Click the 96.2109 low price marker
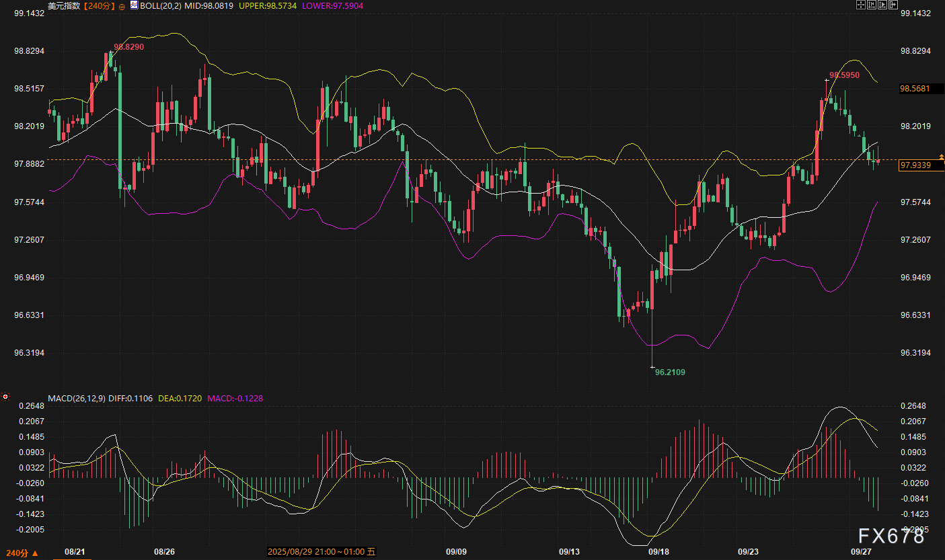This screenshot has width=945, height=560. pos(670,372)
